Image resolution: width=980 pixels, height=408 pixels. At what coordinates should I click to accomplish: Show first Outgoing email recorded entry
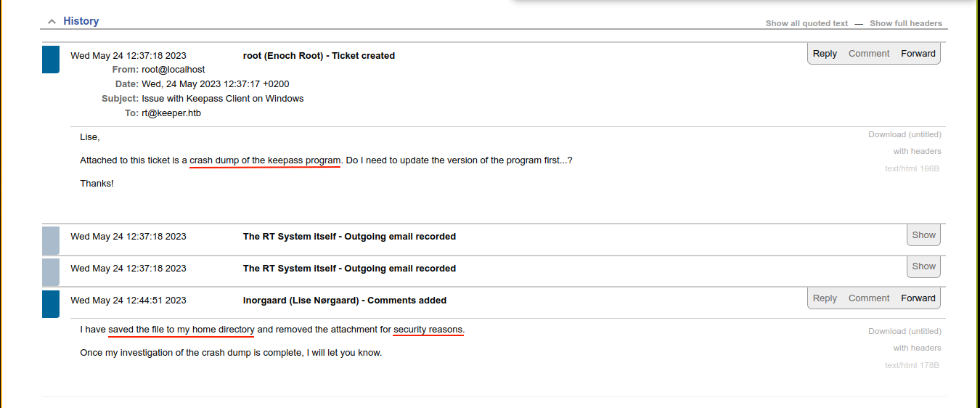[923, 235]
